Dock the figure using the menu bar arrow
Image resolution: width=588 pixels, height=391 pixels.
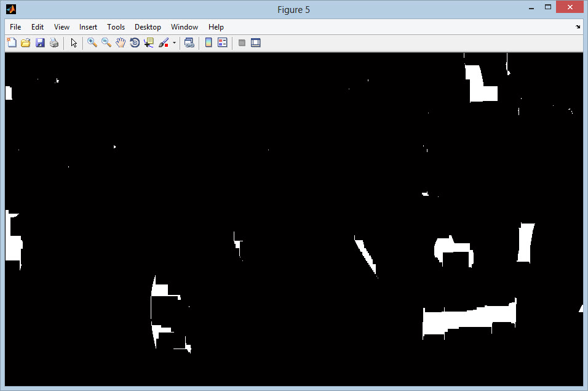pos(578,26)
